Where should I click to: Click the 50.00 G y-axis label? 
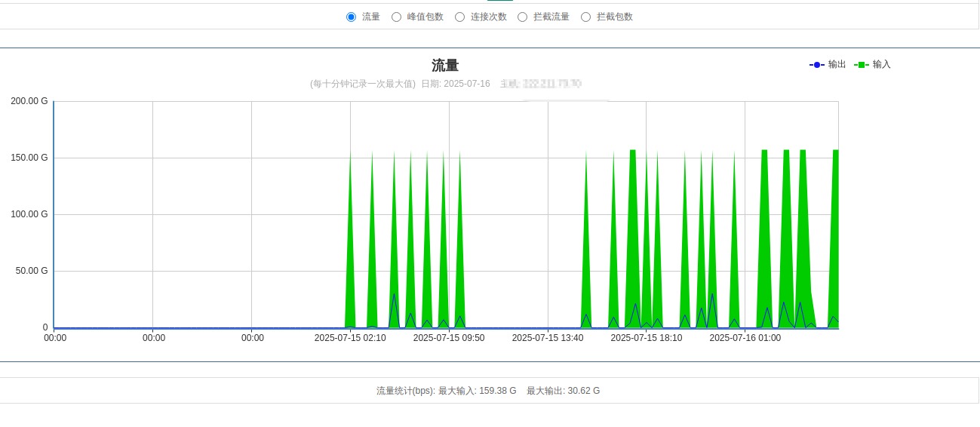tap(32, 271)
